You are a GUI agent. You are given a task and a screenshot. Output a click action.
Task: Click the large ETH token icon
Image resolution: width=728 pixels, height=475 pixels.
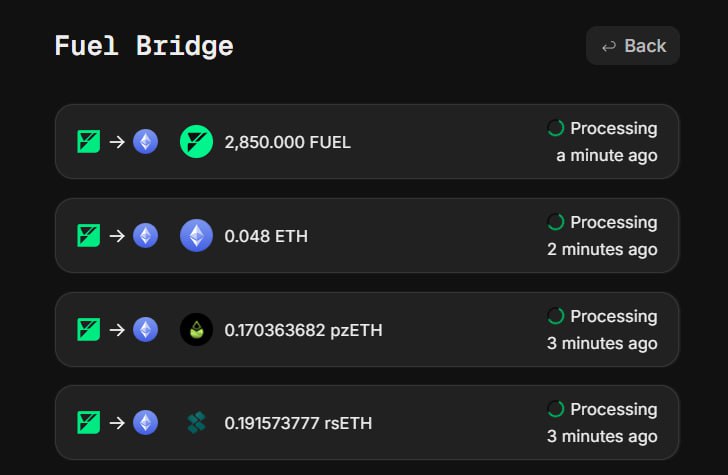point(196,236)
